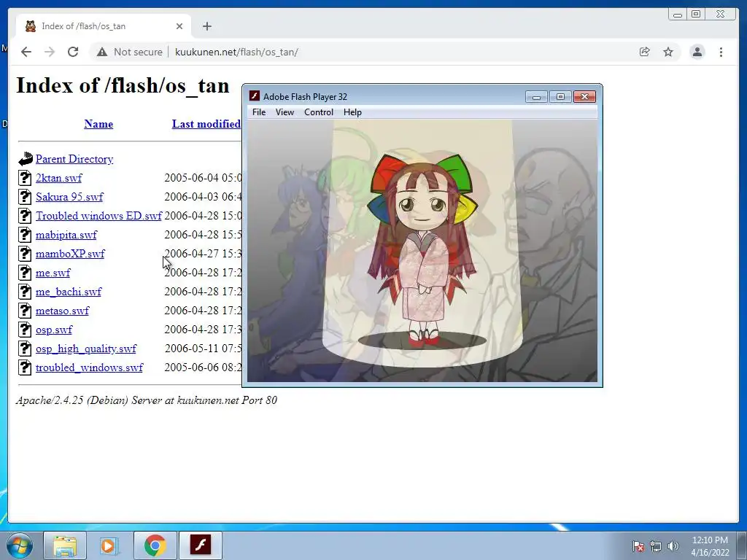747x560 pixels.
Task: Click the file icon beside metaso.swf
Action: point(25,311)
